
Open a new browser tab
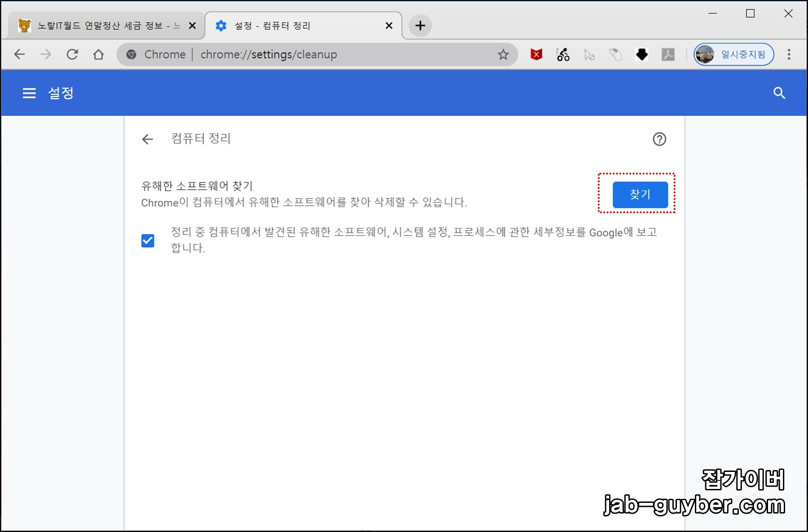click(420, 26)
